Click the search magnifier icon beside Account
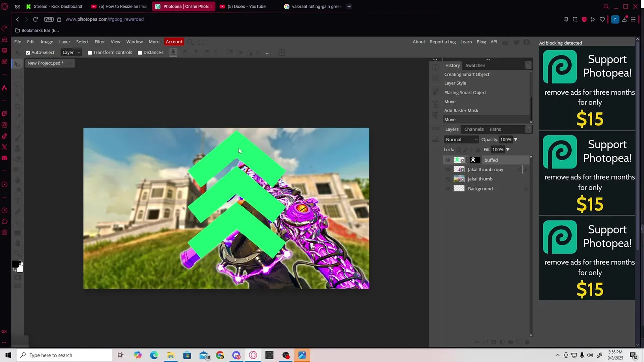Viewport: 644px width, 362px height. (x=191, y=42)
